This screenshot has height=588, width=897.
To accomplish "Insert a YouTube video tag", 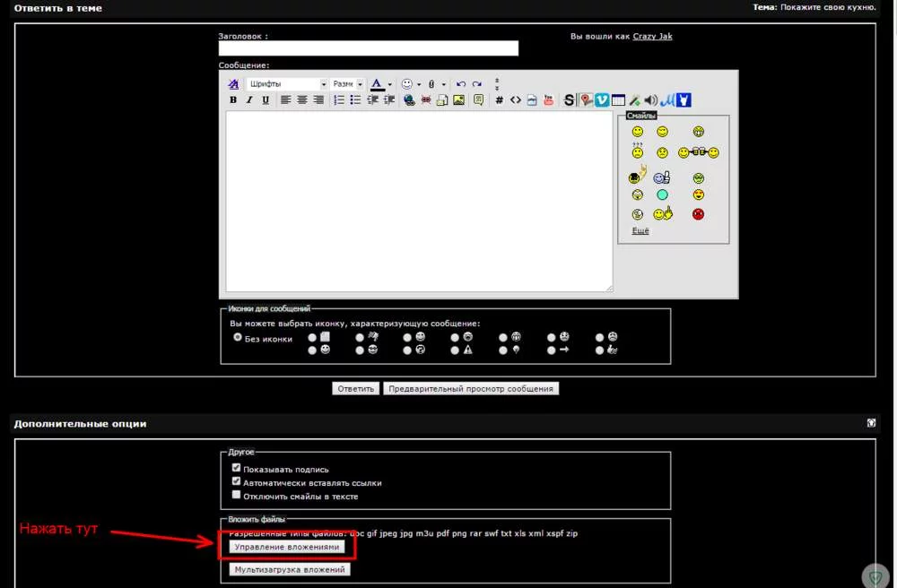I will coord(549,100).
